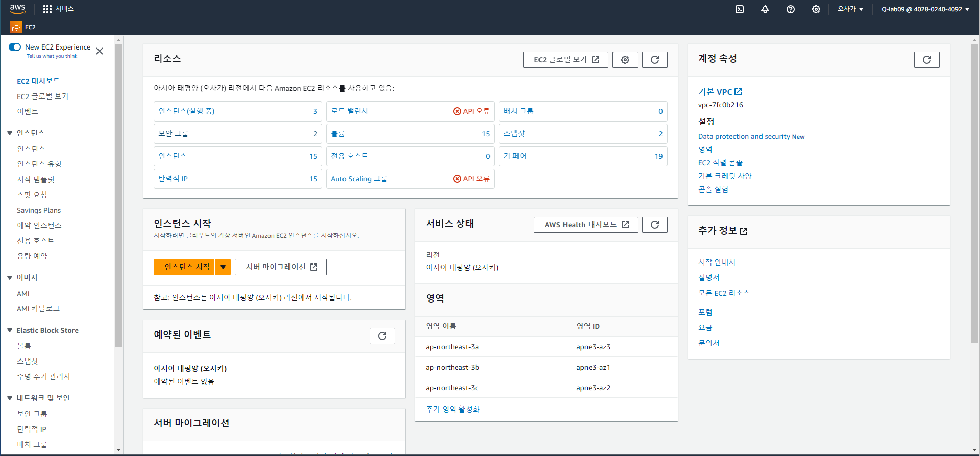This screenshot has height=456, width=980.
Task: Open 탄력적 IP in sidebar
Action: click(32, 429)
